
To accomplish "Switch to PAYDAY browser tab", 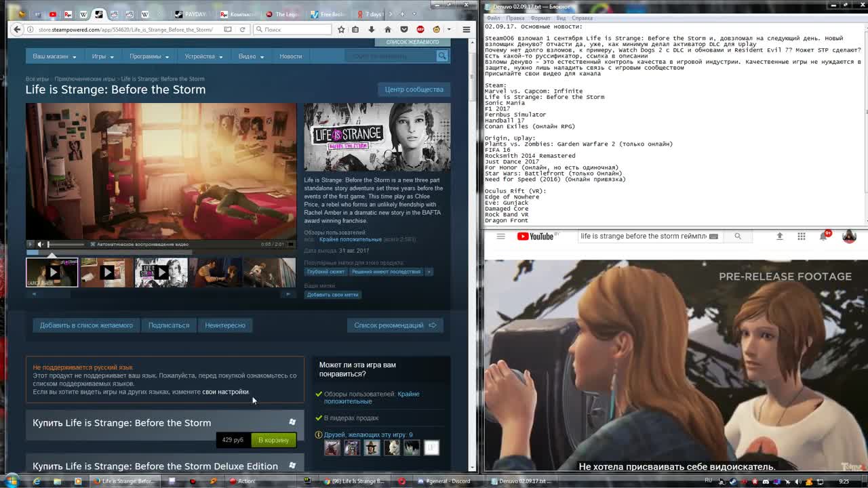I will 193,14.
